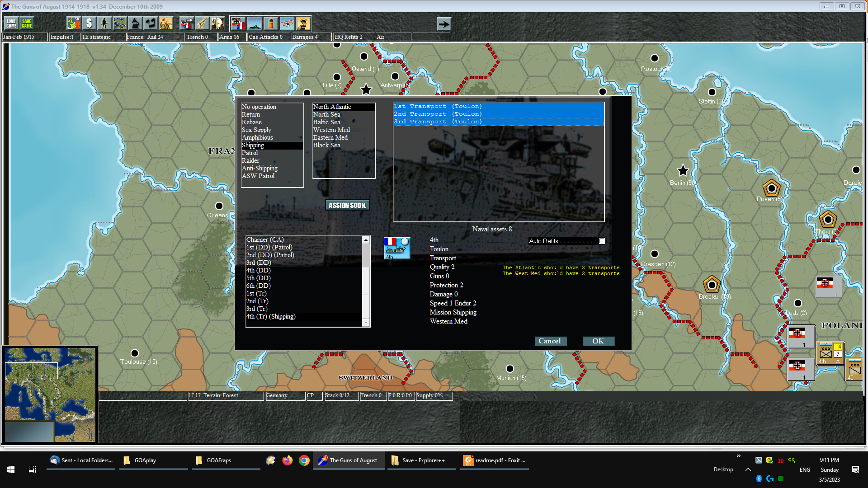Select 4th (Tr) (Shipping) squadron
Image resolution: width=868 pixels, height=488 pixels.
click(x=304, y=317)
